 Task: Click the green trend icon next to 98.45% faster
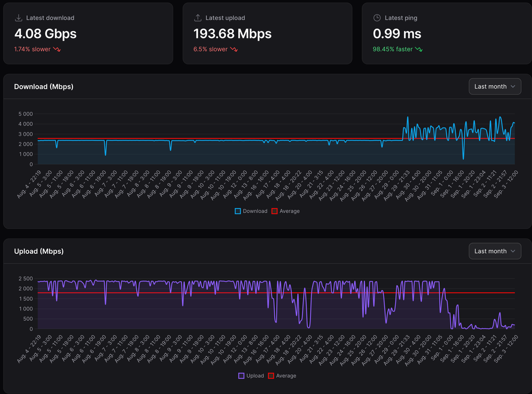419,50
